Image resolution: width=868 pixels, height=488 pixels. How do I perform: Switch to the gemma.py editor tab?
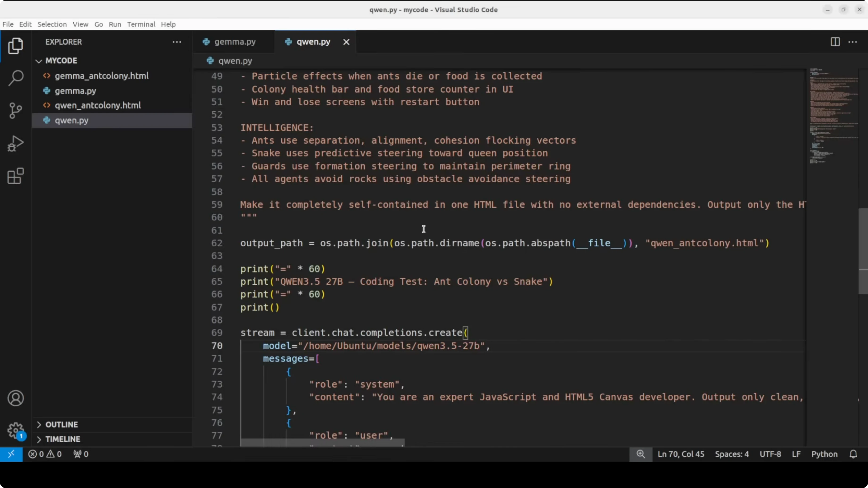click(234, 42)
